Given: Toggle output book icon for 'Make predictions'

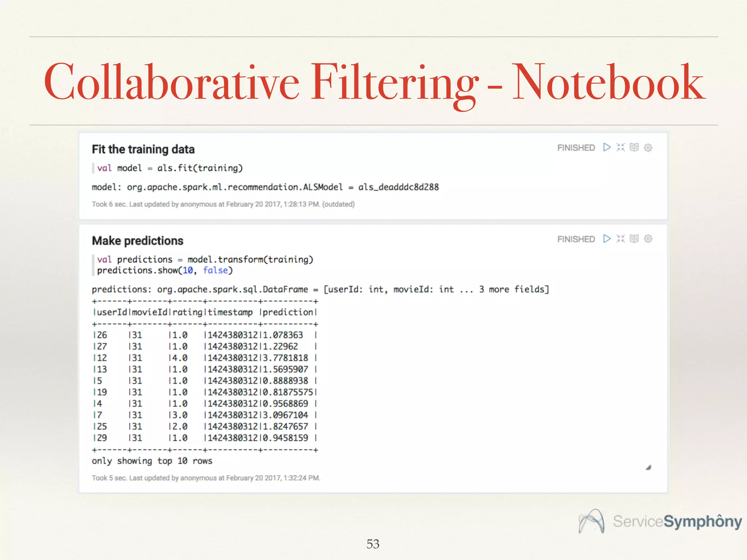Looking at the screenshot, I should click(x=634, y=239).
